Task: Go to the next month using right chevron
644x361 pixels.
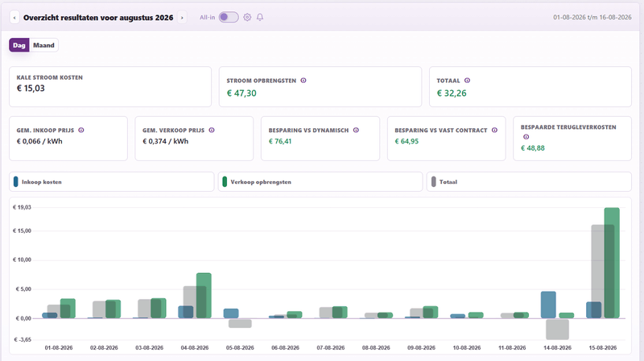Action: 182,18
